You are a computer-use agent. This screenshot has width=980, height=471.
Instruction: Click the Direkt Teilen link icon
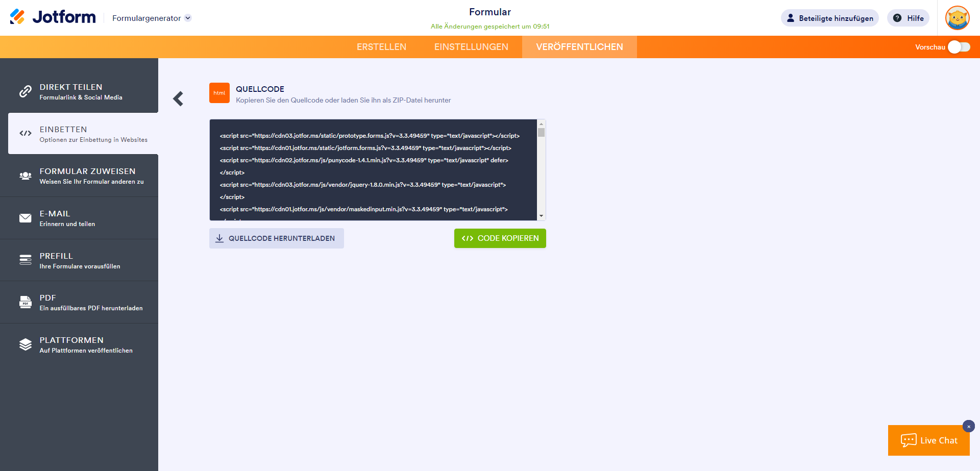pos(26,91)
